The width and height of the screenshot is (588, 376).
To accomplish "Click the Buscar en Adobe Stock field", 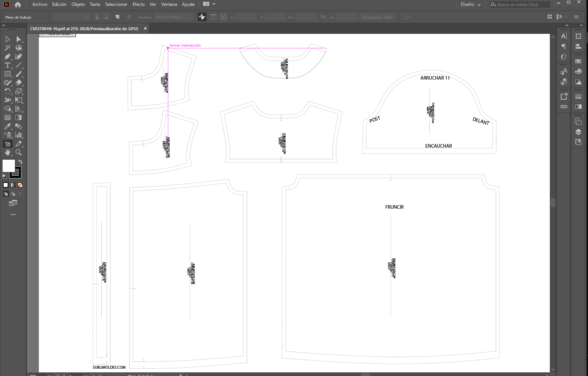I will coord(519,5).
